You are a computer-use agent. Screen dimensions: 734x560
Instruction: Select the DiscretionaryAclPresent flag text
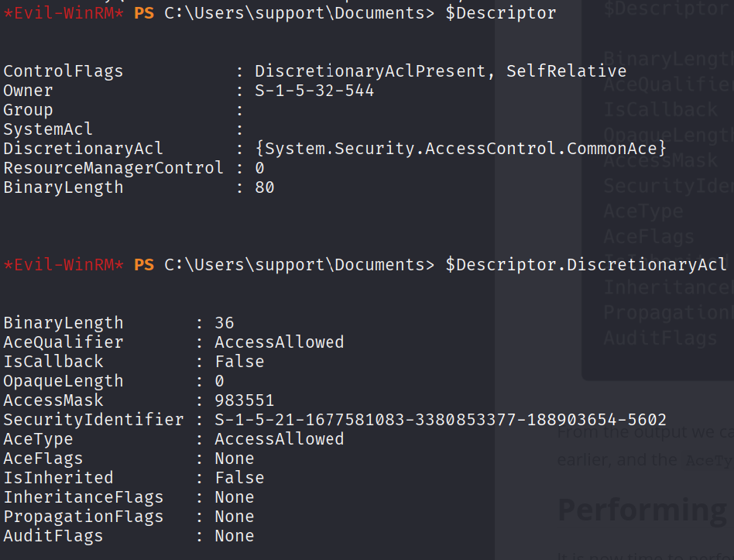370,71
